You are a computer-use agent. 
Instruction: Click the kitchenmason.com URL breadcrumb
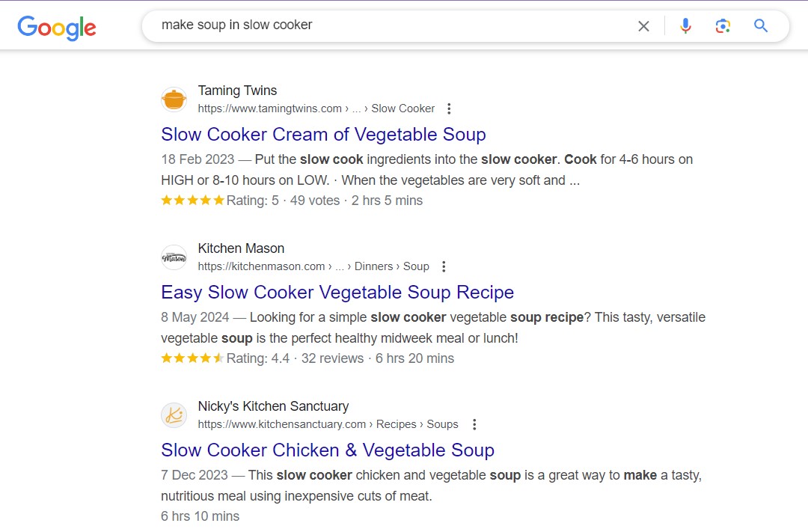point(313,266)
